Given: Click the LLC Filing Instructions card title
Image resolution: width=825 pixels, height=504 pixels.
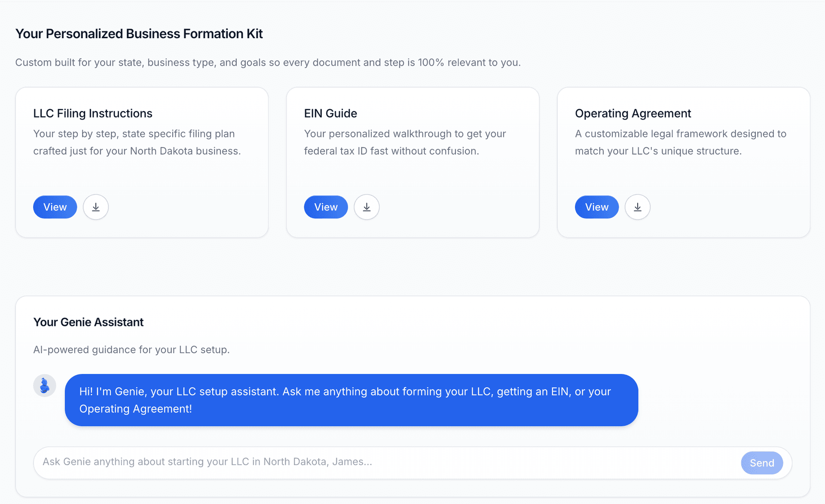Looking at the screenshot, I should (92, 113).
